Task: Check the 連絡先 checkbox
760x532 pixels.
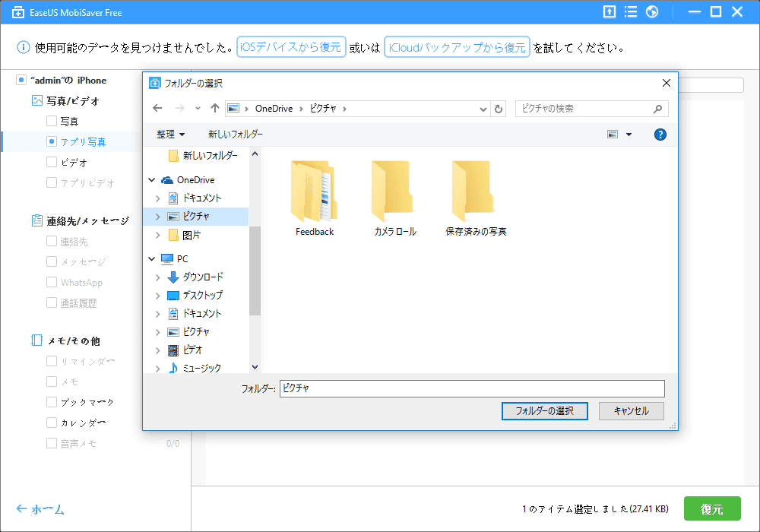Action: coord(52,241)
